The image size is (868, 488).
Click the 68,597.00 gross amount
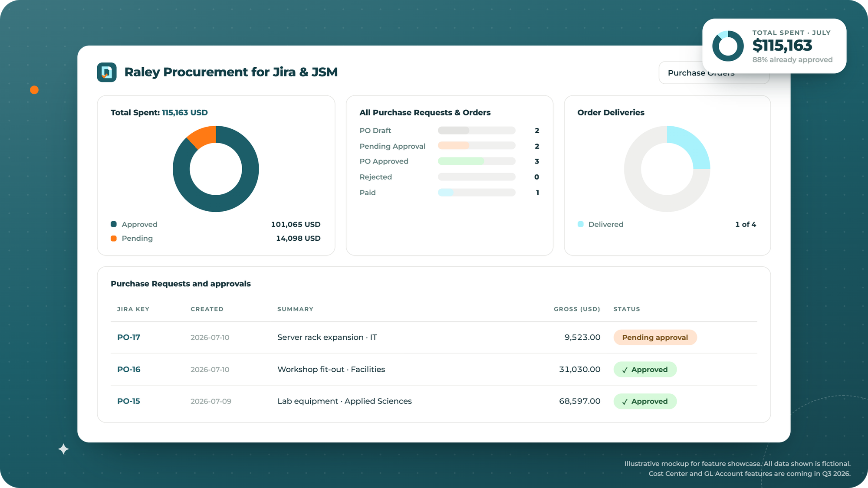tap(580, 401)
